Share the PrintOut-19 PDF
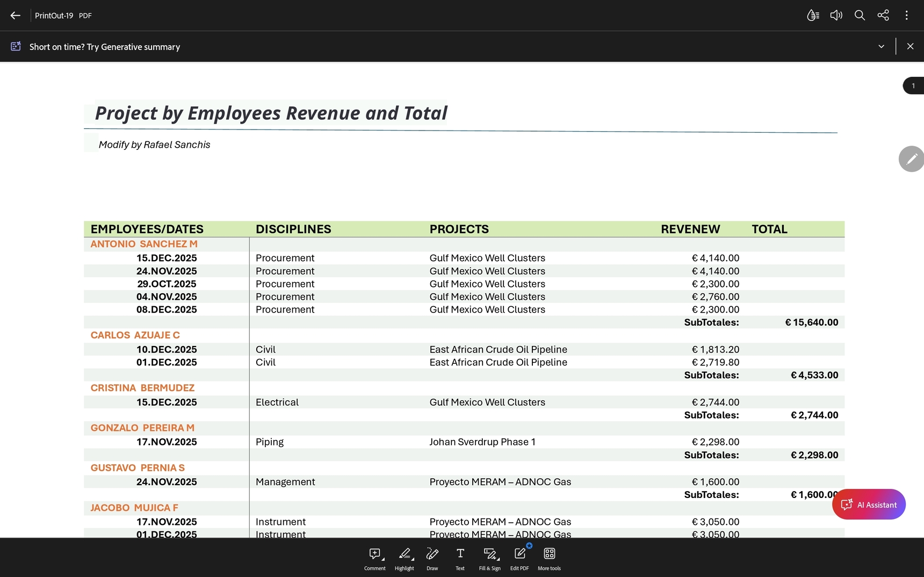 tap(883, 16)
